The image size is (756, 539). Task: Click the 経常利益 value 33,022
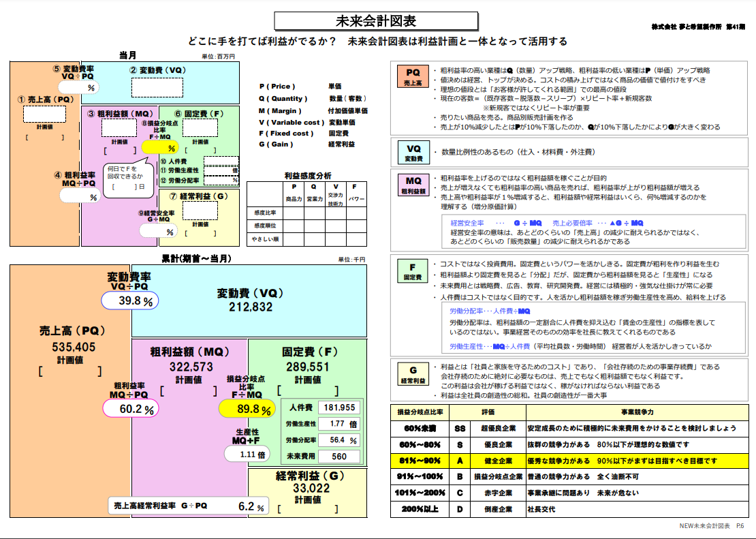tap(311, 489)
